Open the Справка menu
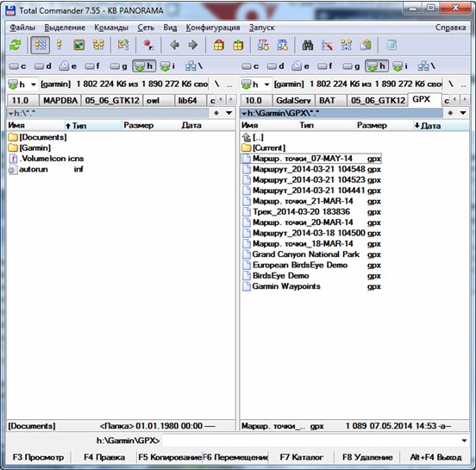 click(x=450, y=28)
